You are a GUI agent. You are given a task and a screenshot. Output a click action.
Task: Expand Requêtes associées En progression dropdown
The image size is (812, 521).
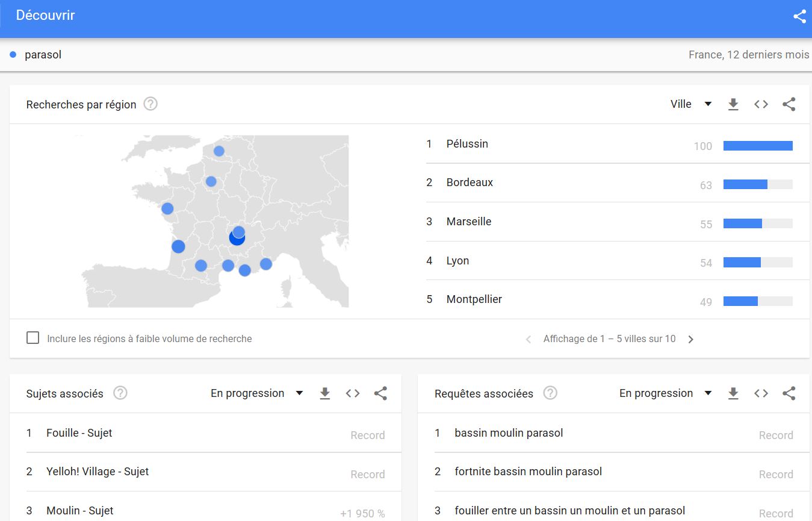pos(665,393)
